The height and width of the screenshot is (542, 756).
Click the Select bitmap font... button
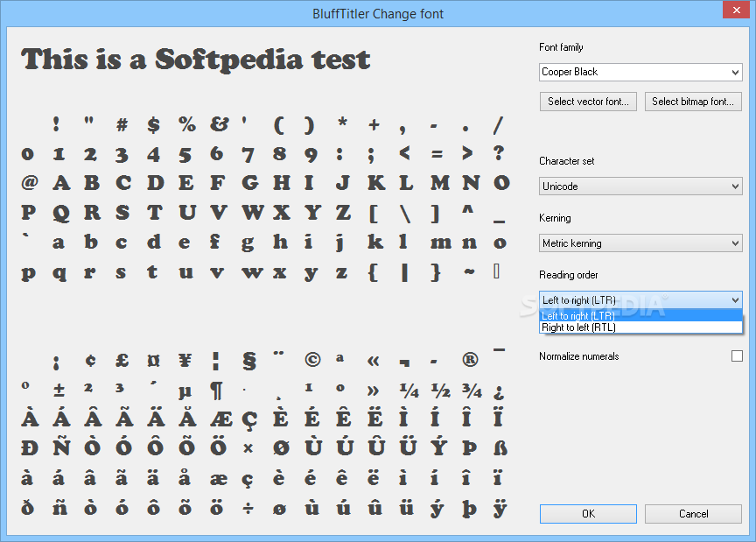(x=693, y=102)
